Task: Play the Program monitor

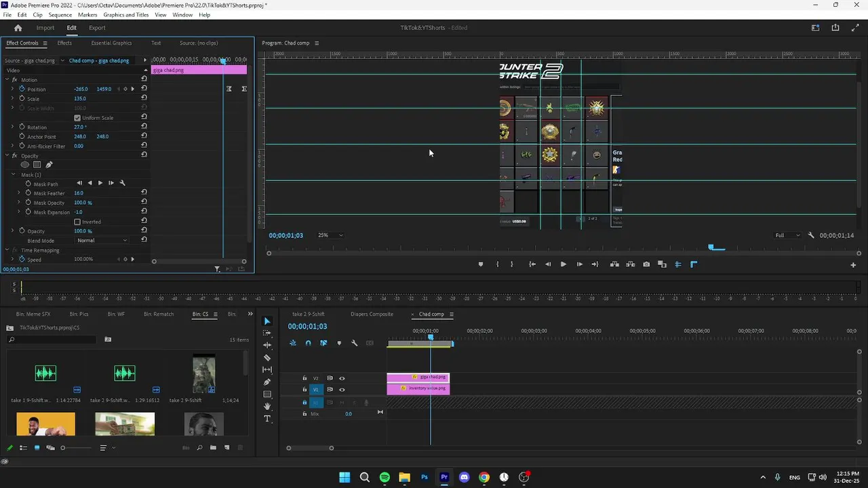Action: pos(563,264)
